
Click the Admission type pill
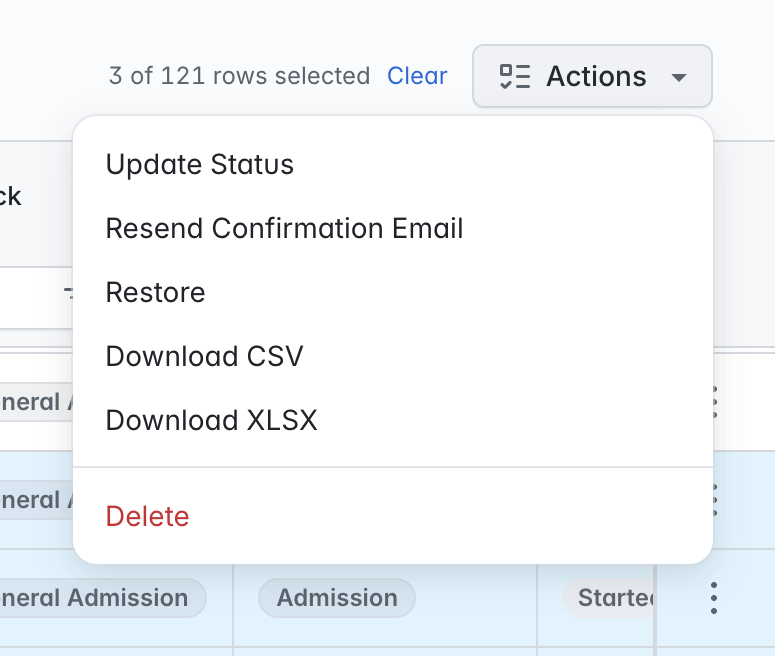[x=337, y=598]
